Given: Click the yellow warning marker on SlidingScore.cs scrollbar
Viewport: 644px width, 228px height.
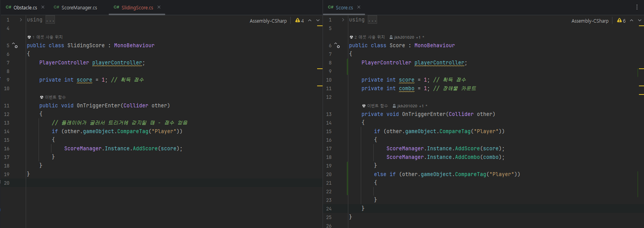Looking at the screenshot, I should [x=320, y=69].
